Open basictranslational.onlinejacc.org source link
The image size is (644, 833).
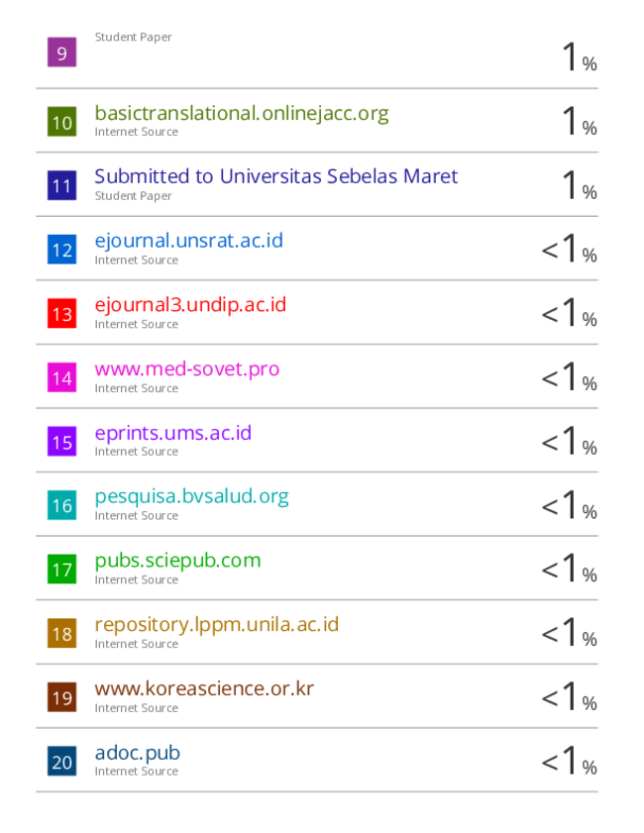242,114
